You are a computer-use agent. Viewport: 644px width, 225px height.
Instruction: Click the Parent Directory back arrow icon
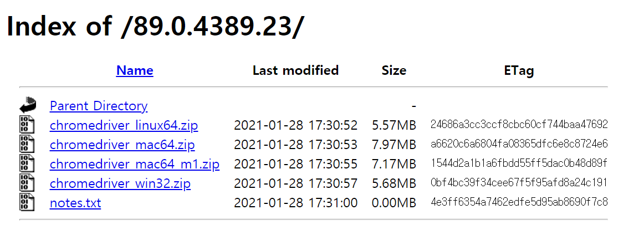tap(28, 105)
